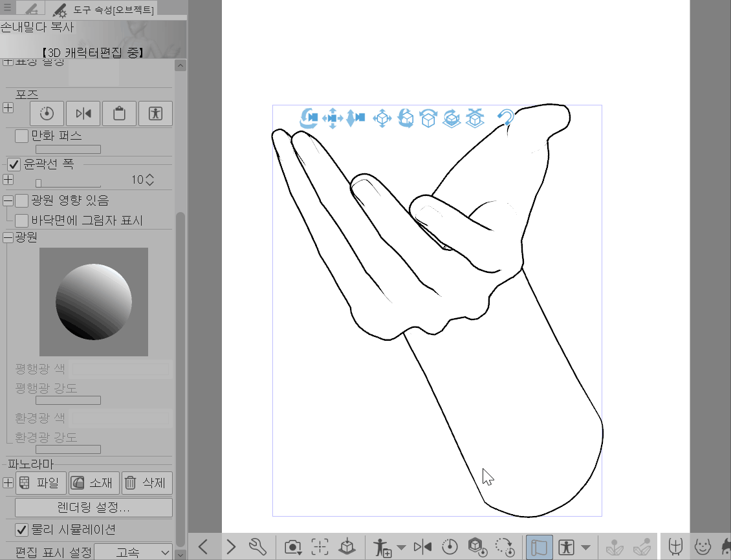Toggle the magnet snap icon on the canvas
Viewport: 731px width, 560px height.
pos(505,118)
